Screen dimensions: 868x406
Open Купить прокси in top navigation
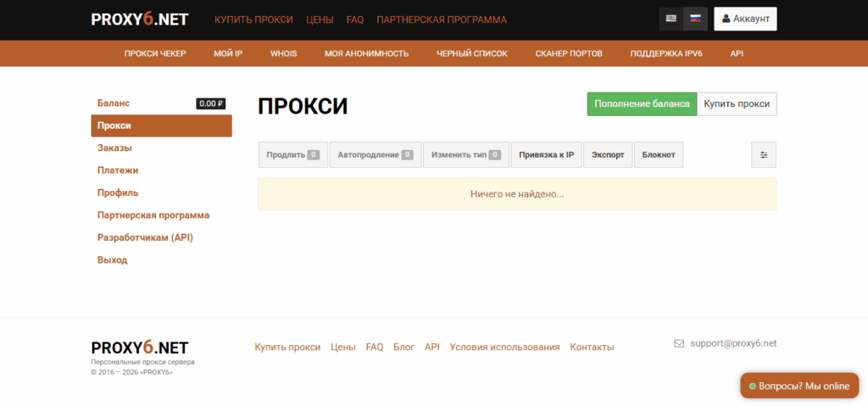pos(253,20)
